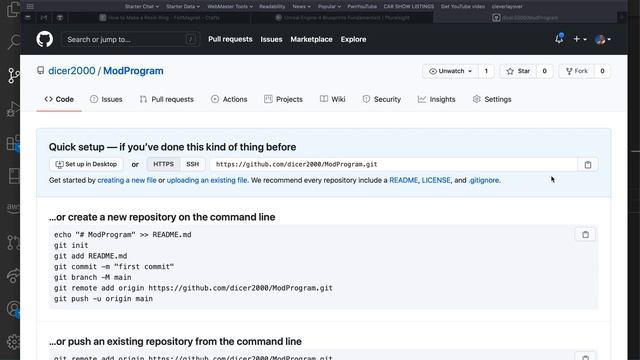640x360 pixels.
Task: Switch to the Security tab
Action: 382,99
